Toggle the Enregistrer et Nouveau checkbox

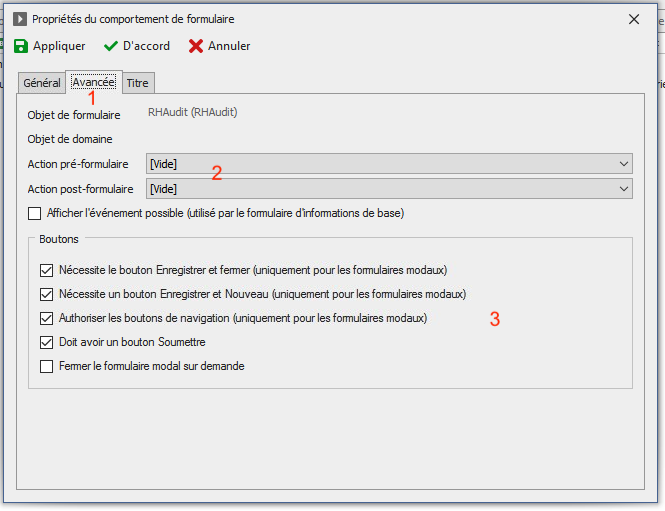tap(46, 294)
